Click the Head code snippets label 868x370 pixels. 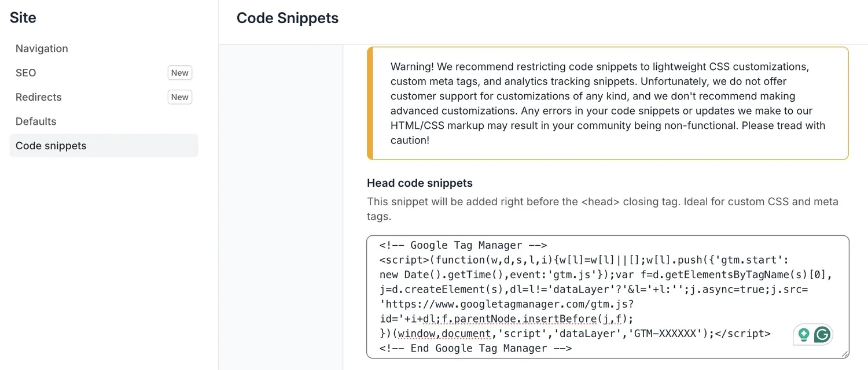(x=420, y=183)
